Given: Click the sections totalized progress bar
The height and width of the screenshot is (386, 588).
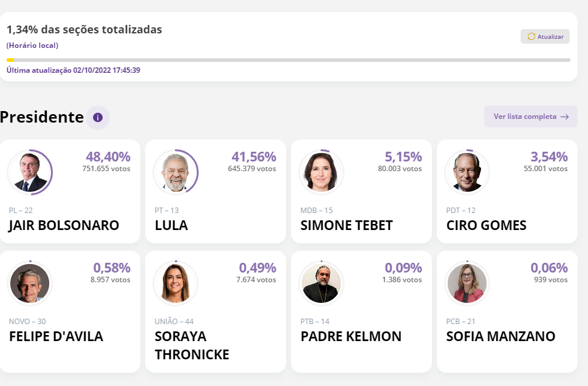Looking at the screenshot, I should click(x=289, y=60).
